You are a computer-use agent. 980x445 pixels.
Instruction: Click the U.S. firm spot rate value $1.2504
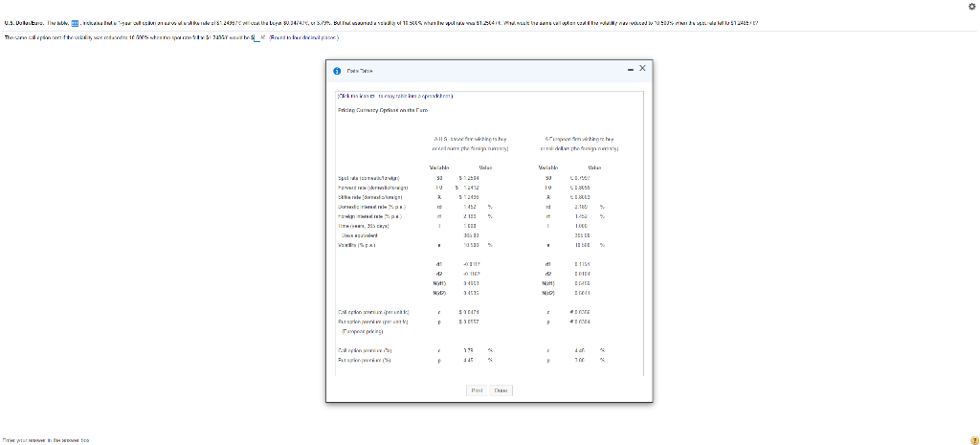467,178
